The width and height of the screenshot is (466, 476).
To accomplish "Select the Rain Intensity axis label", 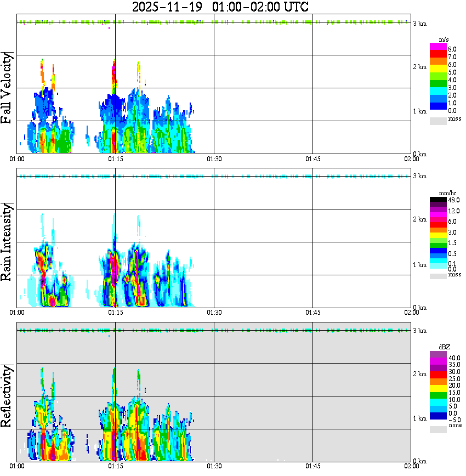I will coord(7,242).
